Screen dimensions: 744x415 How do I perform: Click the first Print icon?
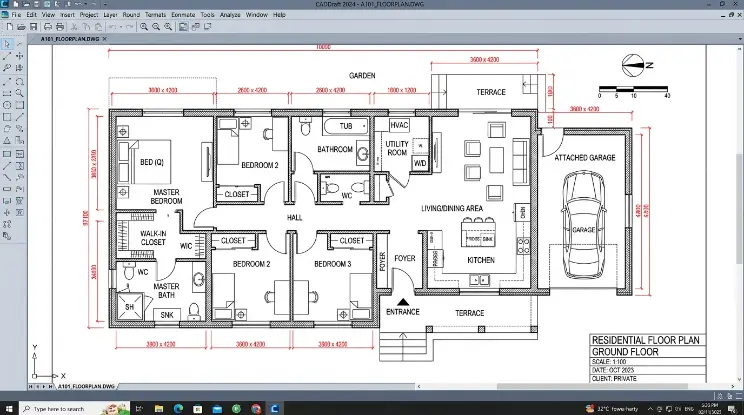click(48, 27)
